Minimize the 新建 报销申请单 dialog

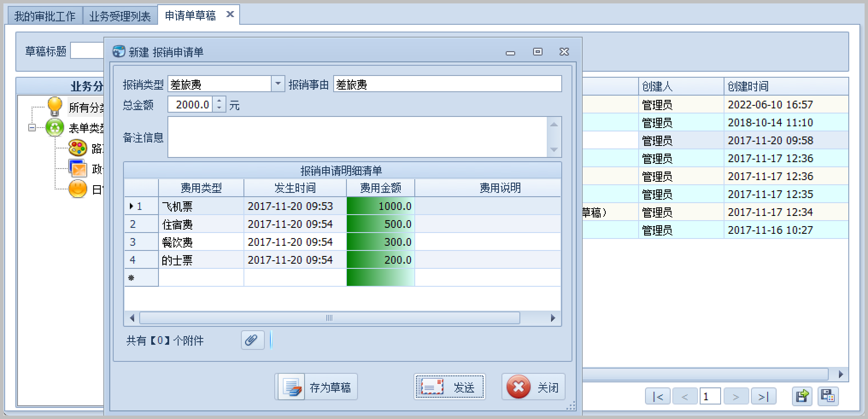click(x=510, y=52)
